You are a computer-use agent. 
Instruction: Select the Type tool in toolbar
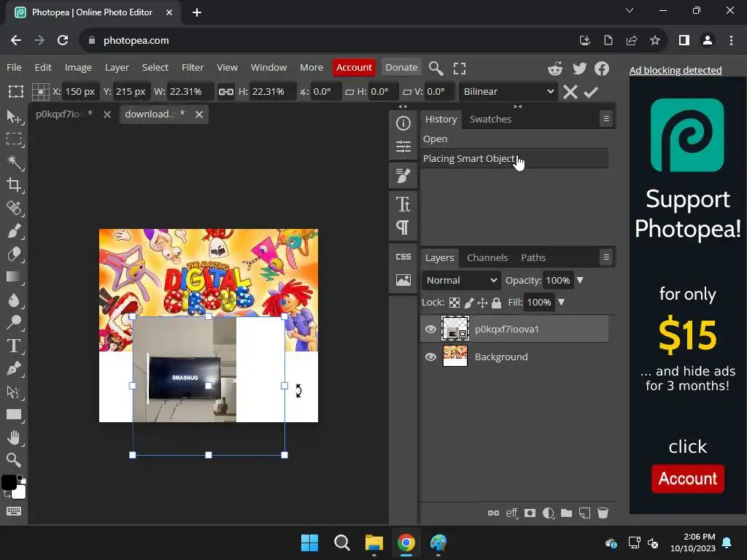click(13, 346)
